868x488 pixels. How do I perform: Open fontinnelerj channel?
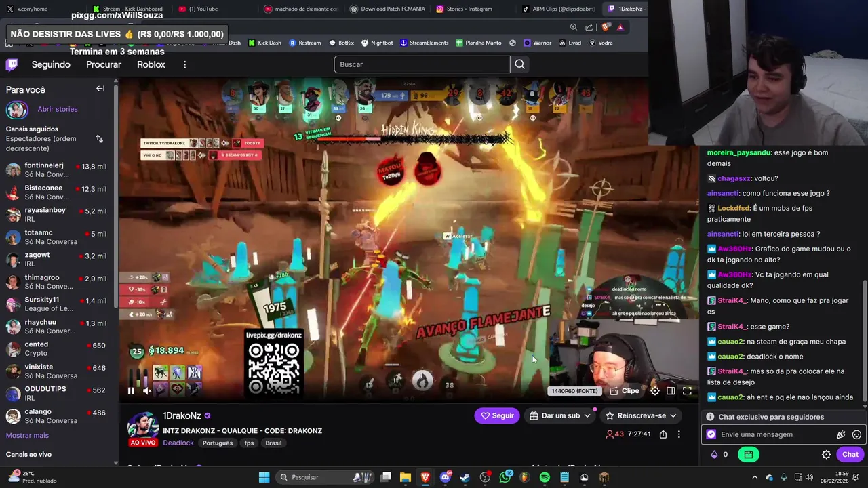[x=57, y=170]
